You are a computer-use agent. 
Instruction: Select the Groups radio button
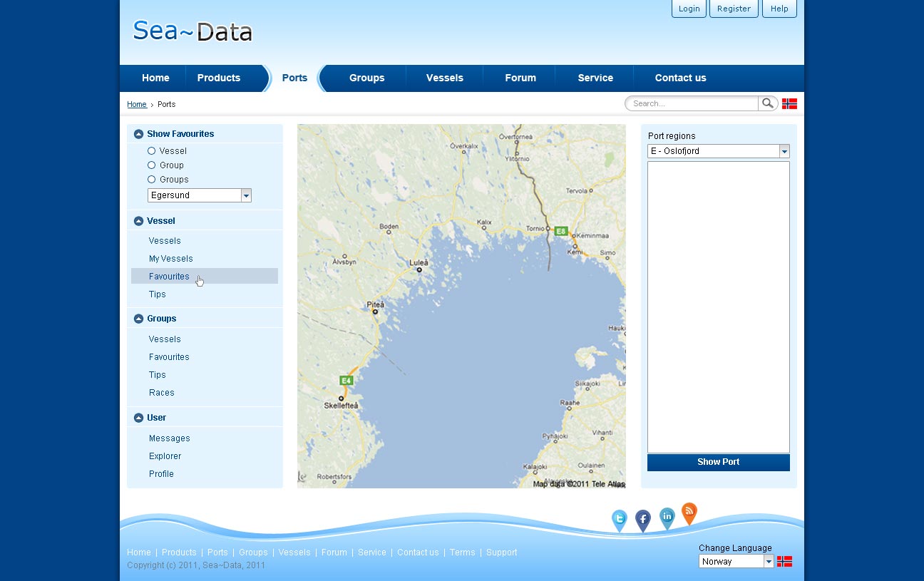[151, 180]
